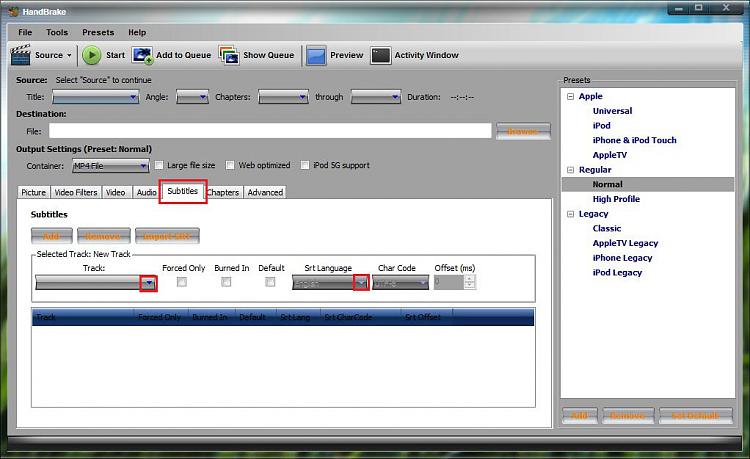Select the Classic preset
The width and height of the screenshot is (750, 459).
coord(607,229)
